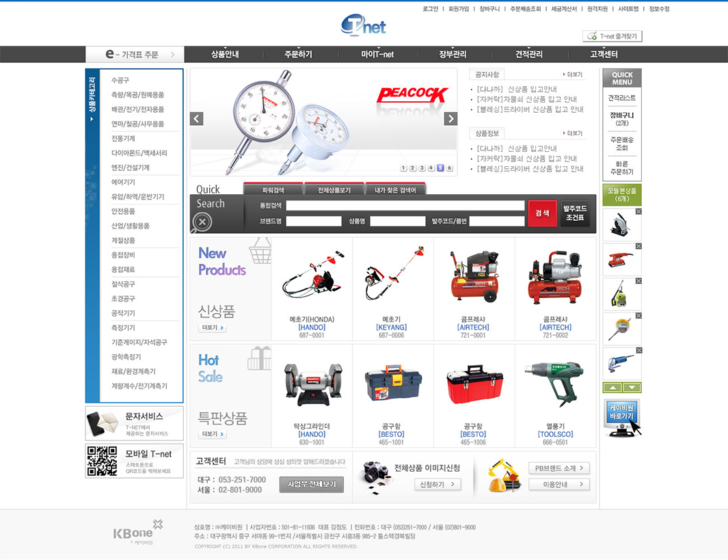The width and height of the screenshot is (728, 560).
Task: Go to banner slide 3 indicator
Action: point(422,168)
